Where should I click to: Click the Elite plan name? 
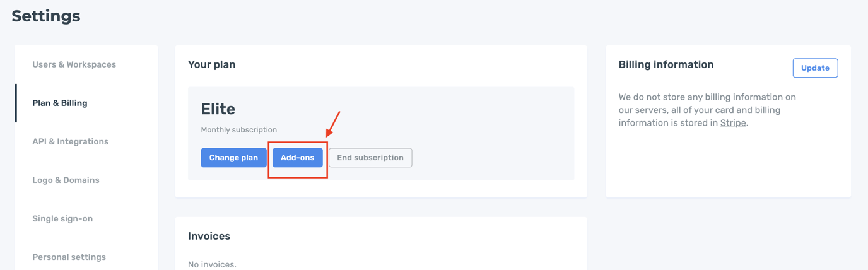(218, 109)
